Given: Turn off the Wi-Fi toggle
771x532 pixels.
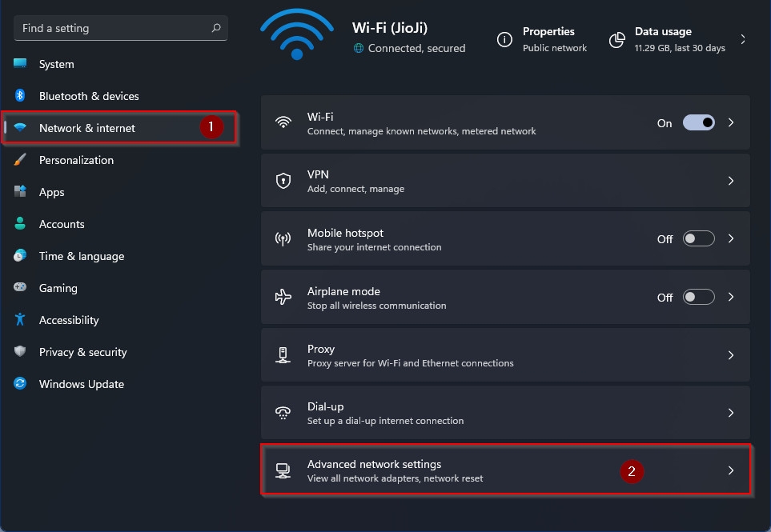Looking at the screenshot, I should (698, 122).
